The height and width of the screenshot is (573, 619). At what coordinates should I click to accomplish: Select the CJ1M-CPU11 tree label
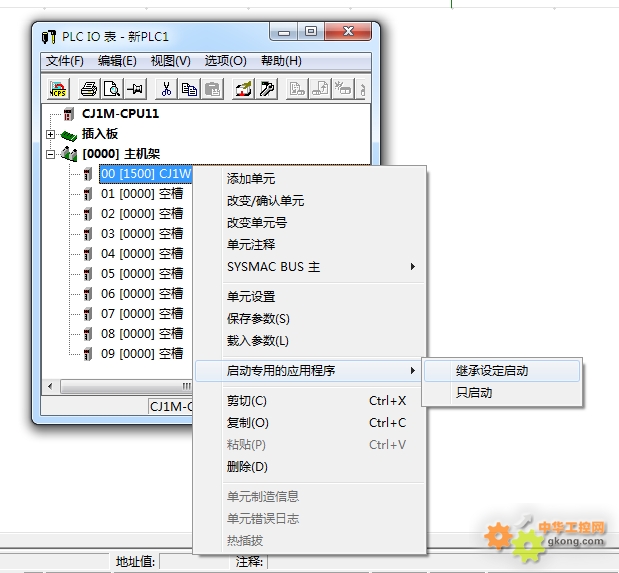(x=120, y=114)
